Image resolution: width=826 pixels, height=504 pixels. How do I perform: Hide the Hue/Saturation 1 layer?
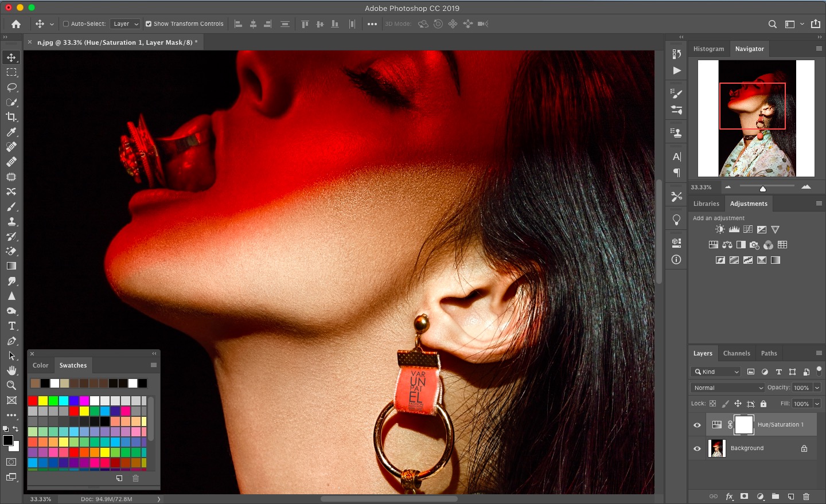coord(698,425)
